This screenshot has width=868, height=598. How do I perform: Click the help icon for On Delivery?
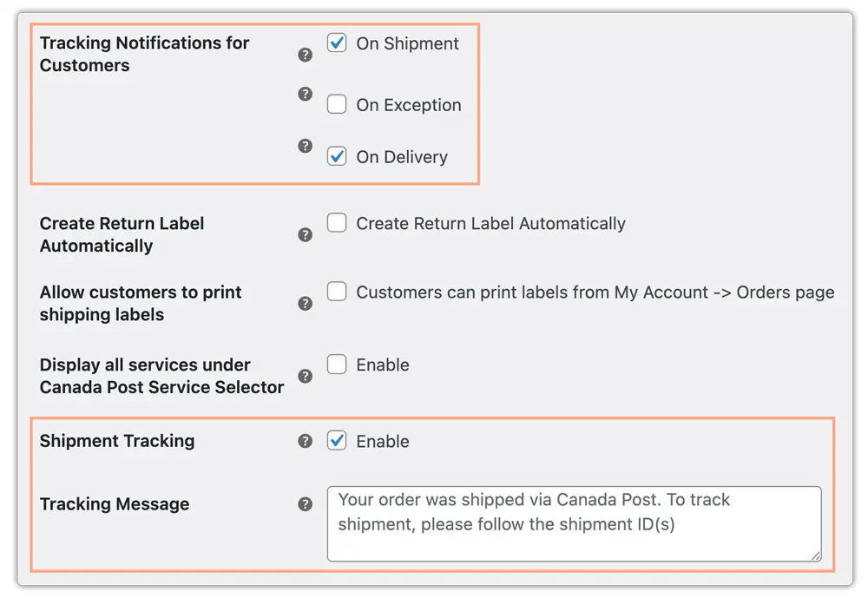305,146
